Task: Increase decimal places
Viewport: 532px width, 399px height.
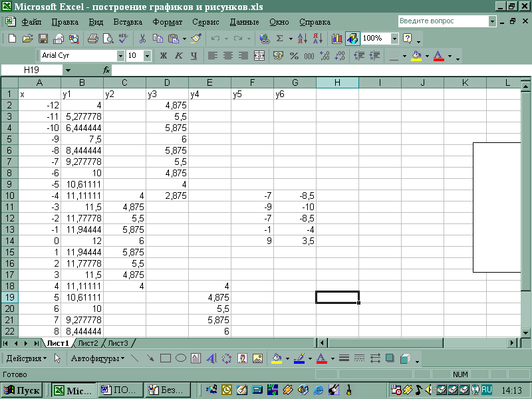Action: [x=325, y=56]
